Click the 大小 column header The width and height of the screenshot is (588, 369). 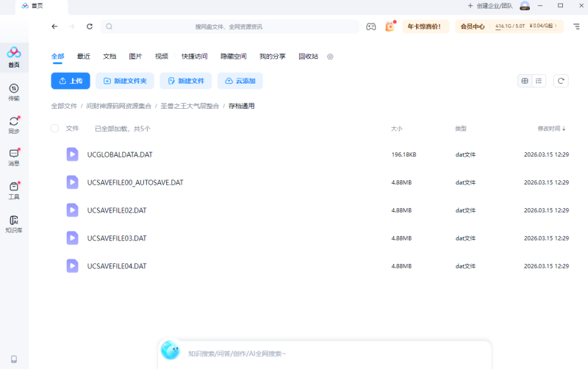(x=397, y=129)
